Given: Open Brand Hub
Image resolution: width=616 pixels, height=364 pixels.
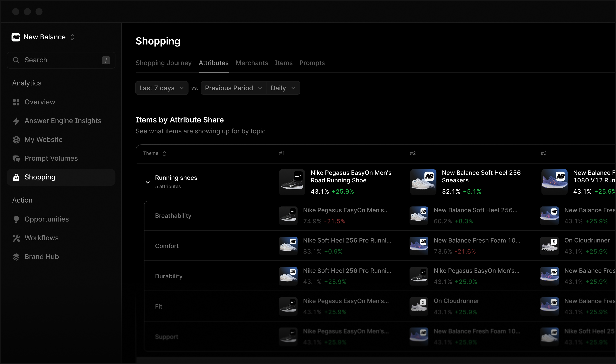Looking at the screenshot, I should pos(42,257).
